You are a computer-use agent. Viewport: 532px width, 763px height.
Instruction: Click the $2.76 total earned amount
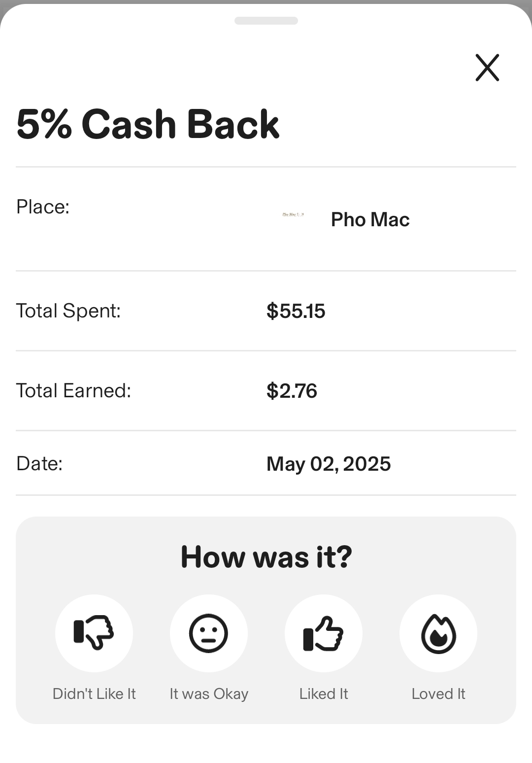pos(292,391)
